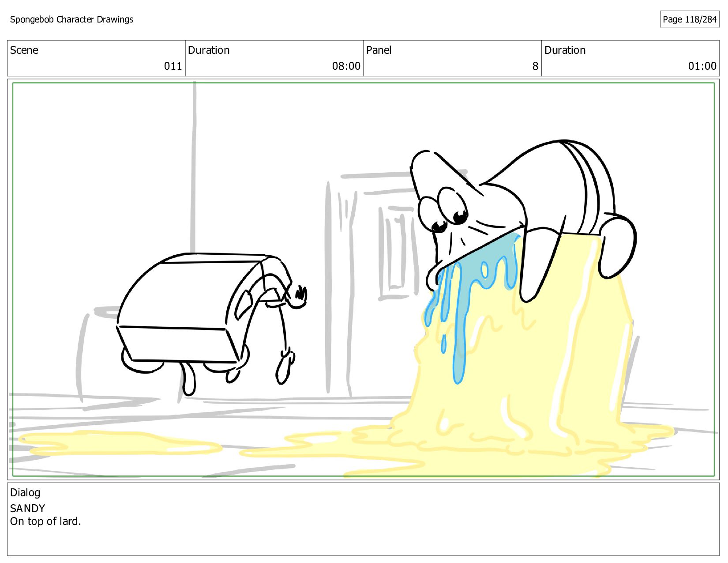
Task: Click the scene duration value '08:00'
Action: [346, 66]
